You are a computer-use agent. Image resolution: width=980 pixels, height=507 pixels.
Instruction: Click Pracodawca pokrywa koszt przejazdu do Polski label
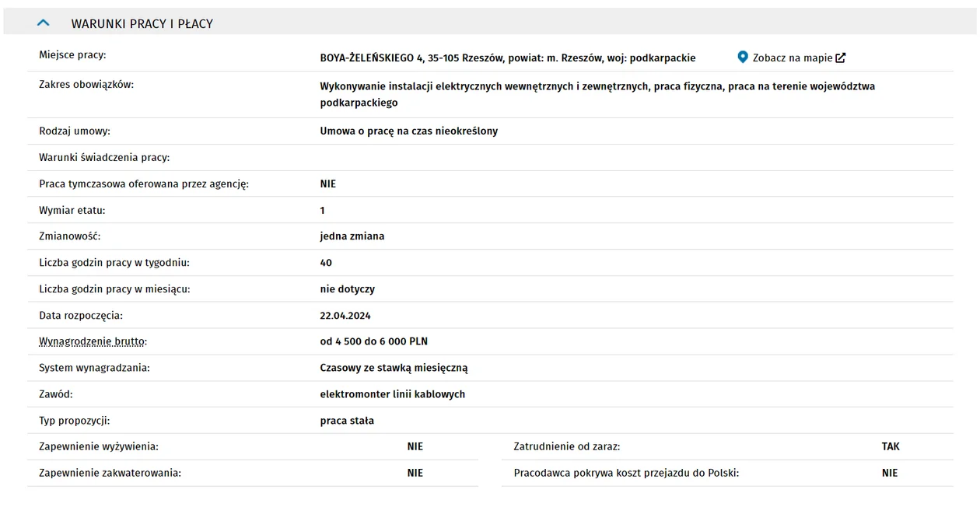click(x=626, y=473)
